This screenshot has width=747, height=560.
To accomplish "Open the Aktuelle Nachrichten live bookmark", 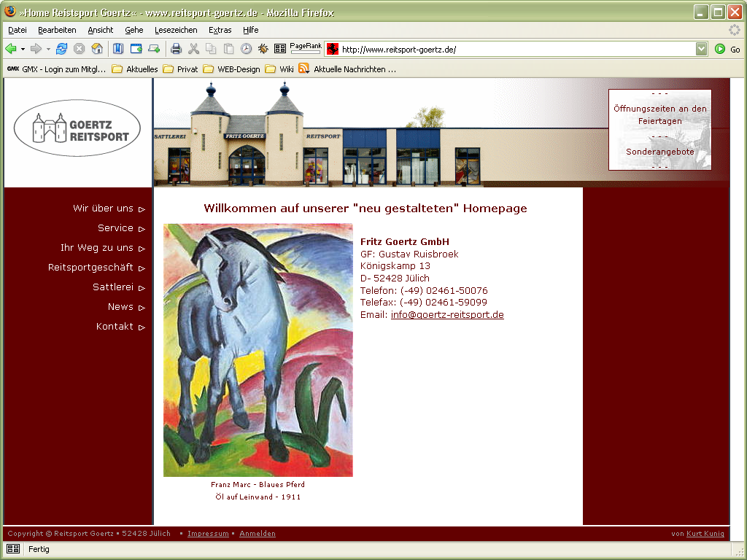I will click(347, 69).
